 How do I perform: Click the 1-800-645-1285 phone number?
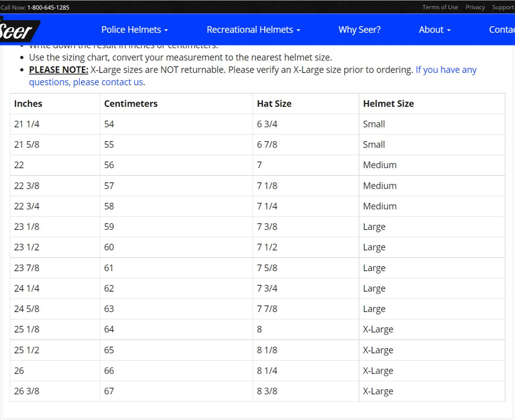[x=48, y=7]
